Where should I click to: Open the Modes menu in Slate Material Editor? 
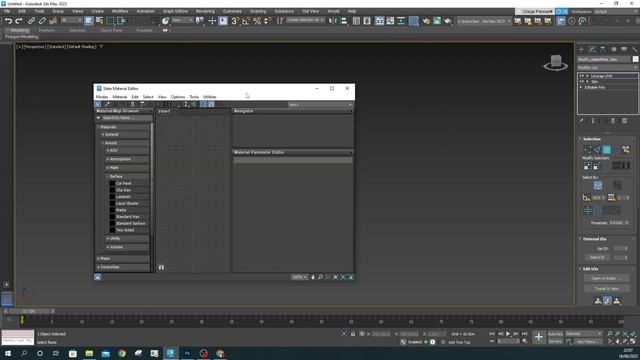click(102, 97)
